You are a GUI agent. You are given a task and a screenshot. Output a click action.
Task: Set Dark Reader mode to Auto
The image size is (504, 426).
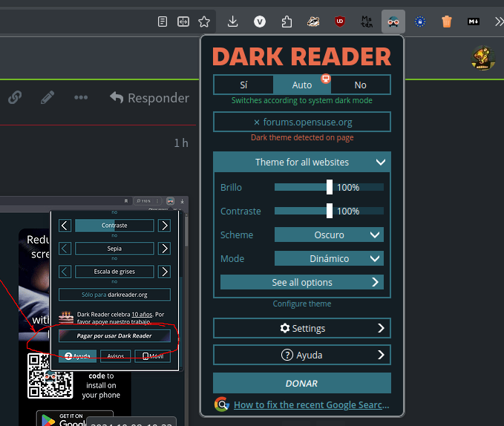click(302, 85)
